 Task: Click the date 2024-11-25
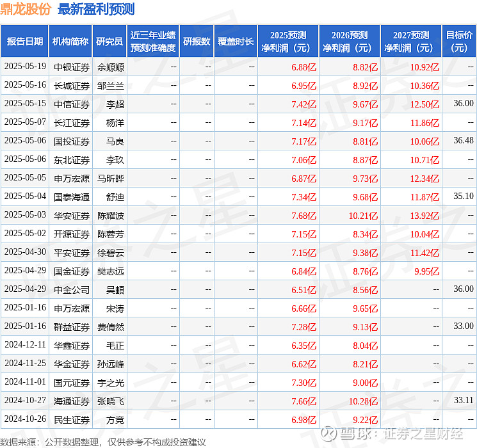(25, 363)
